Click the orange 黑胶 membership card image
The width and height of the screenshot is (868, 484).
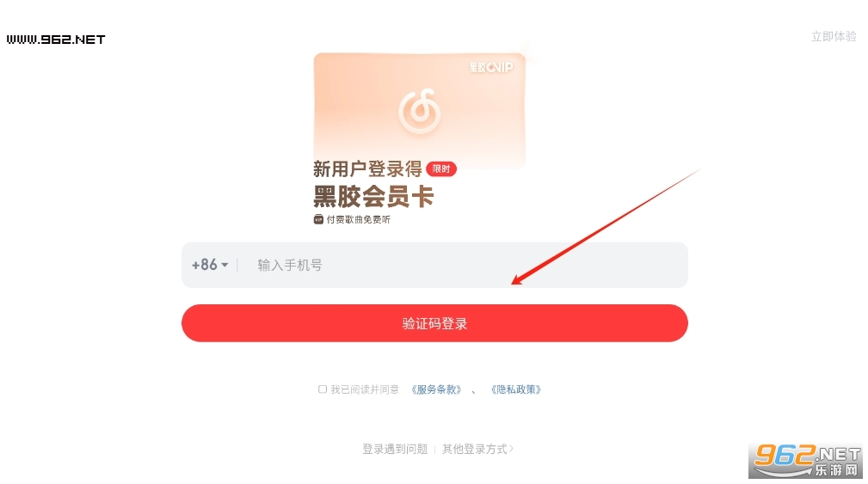point(419,109)
